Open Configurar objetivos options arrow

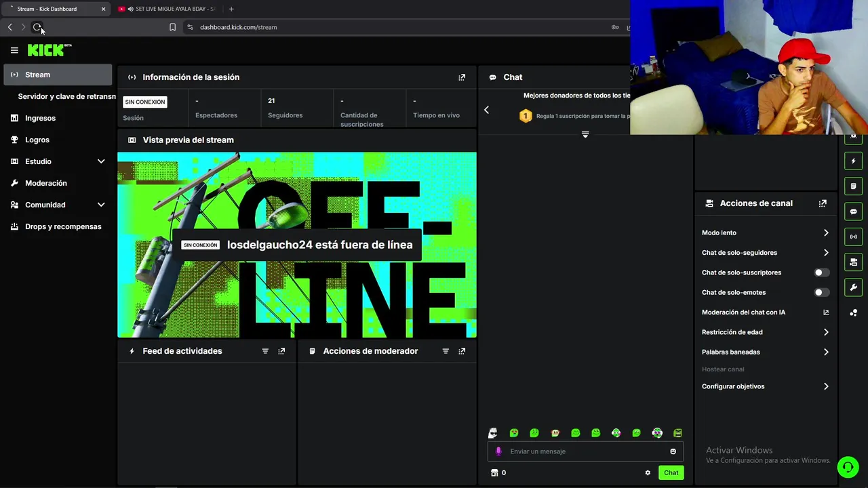click(x=826, y=386)
